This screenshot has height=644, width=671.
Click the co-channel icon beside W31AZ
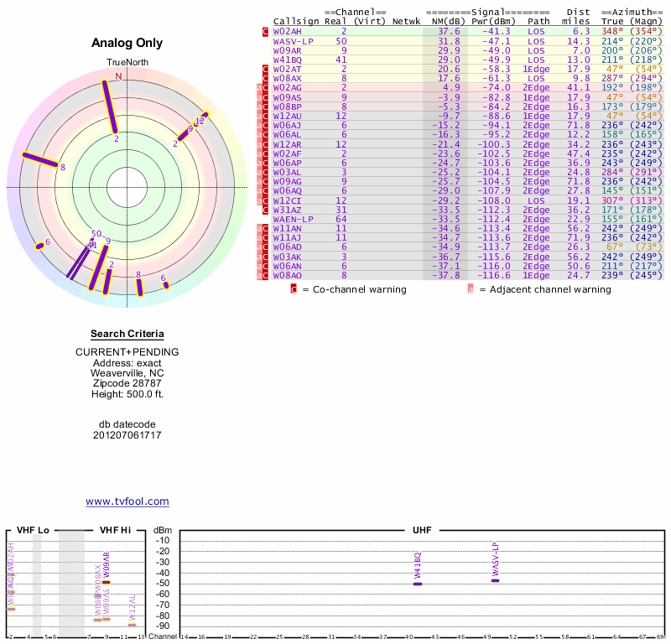(266, 210)
